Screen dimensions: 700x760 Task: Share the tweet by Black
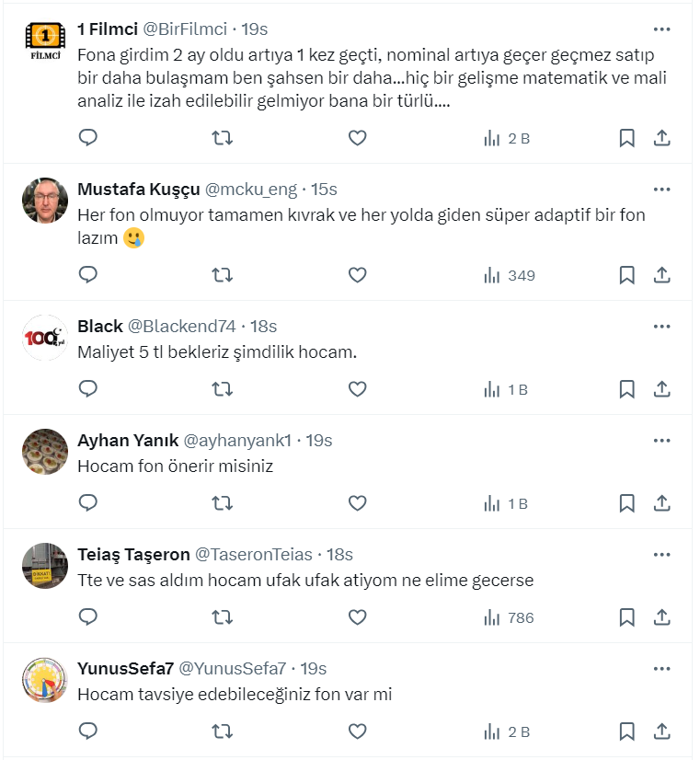click(x=661, y=389)
